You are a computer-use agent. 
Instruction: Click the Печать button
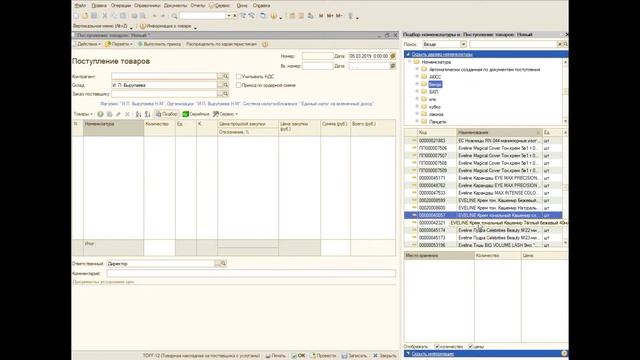point(276,356)
